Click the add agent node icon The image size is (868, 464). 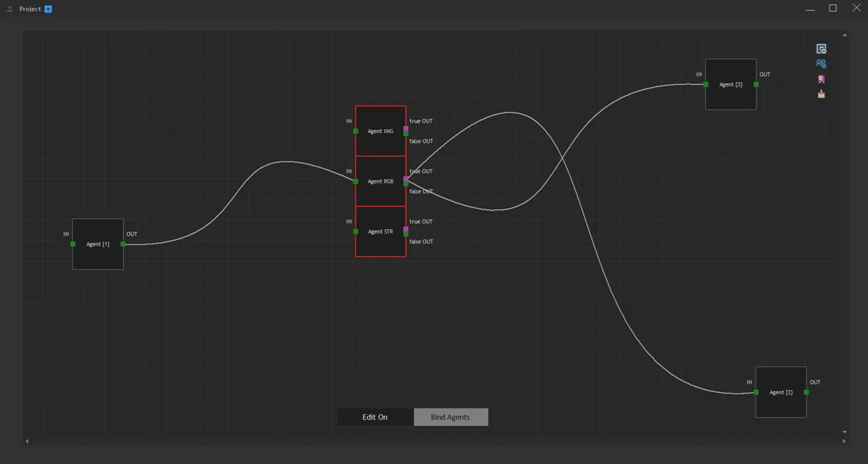[821, 49]
